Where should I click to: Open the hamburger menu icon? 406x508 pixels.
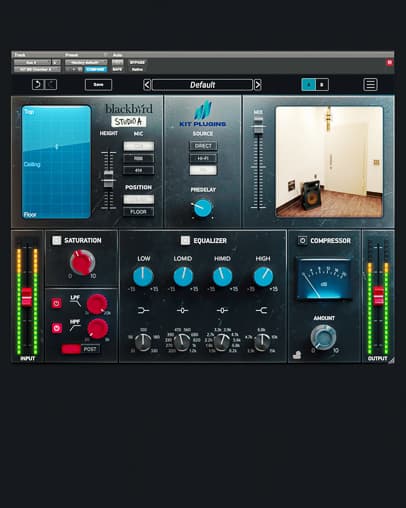(370, 85)
